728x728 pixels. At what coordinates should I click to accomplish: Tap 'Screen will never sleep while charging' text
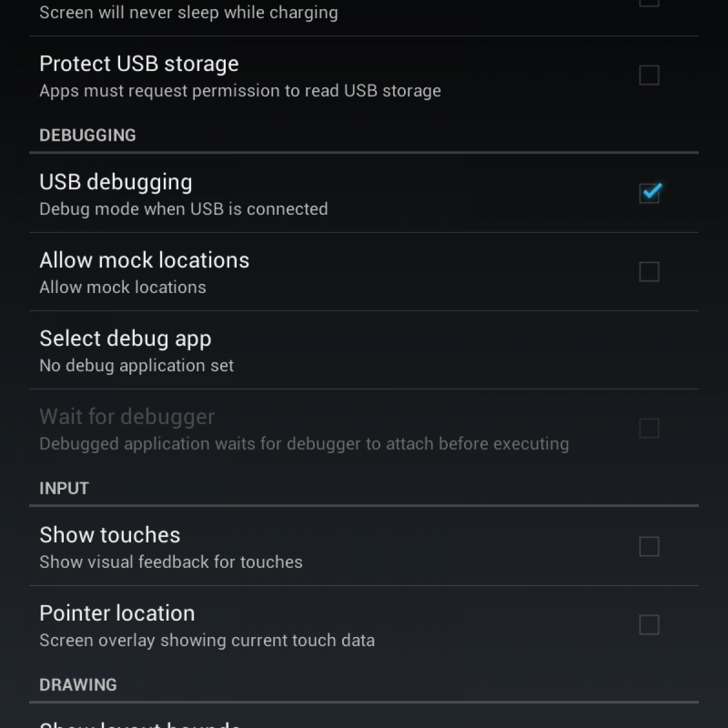189,13
